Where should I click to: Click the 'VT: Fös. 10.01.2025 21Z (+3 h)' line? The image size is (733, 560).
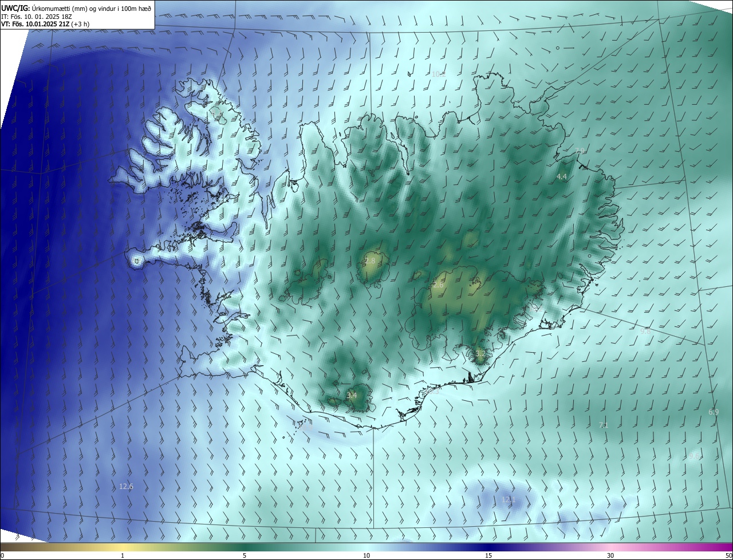pyautogui.click(x=46, y=24)
